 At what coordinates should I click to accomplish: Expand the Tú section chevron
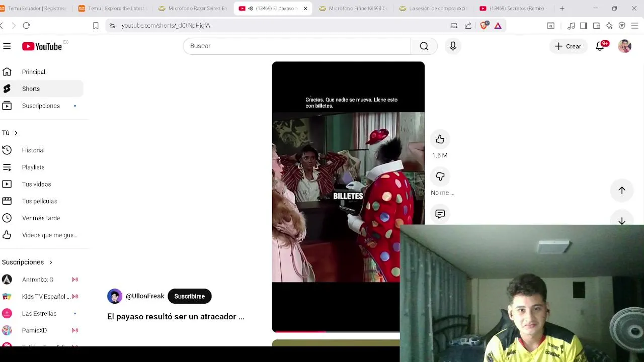click(x=16, y=133)
